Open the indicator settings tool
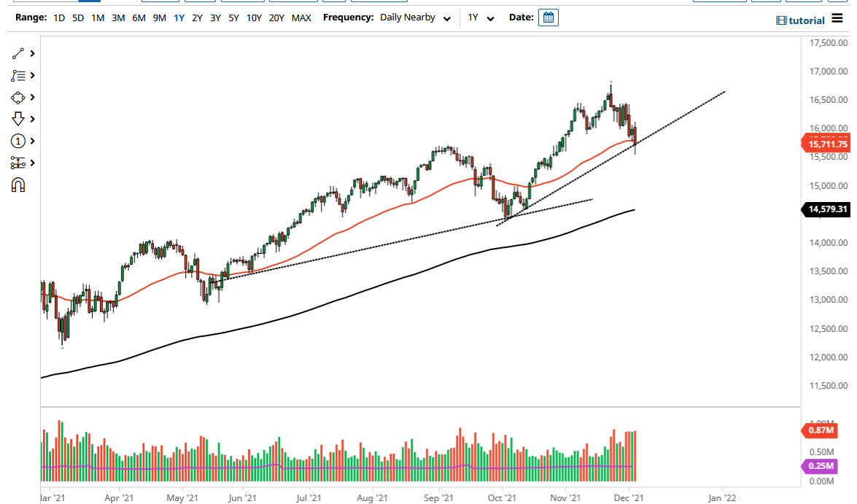The height and width of the screenshot is (504, 857). [18, 163]
